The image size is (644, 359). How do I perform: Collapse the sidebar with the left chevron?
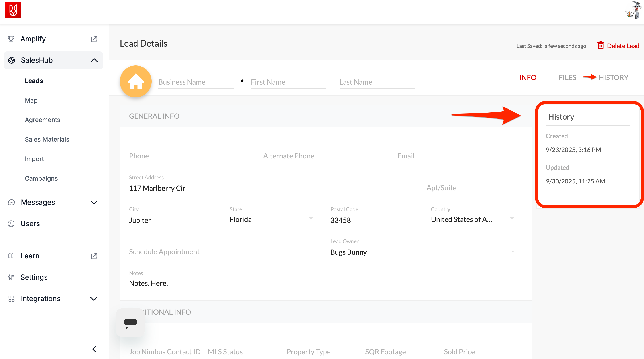[94, 349]
